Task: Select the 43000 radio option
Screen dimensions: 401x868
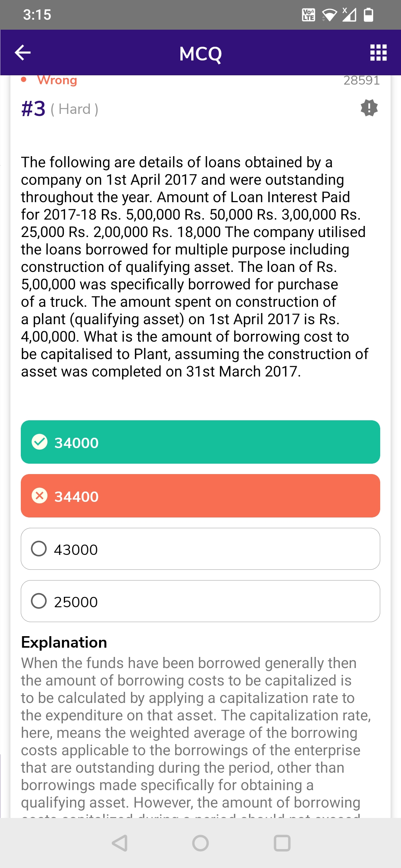Action: [39, 549]
